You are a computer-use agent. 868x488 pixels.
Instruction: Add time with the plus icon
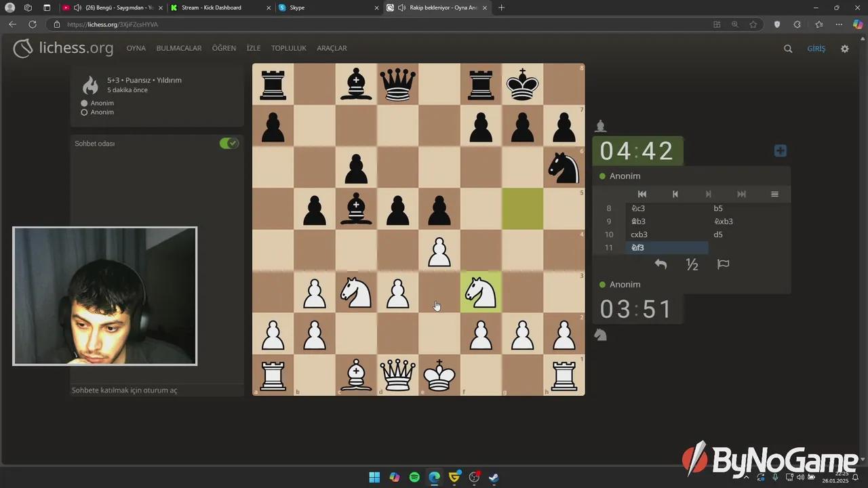pyautogui.click(x=781, y=151)
